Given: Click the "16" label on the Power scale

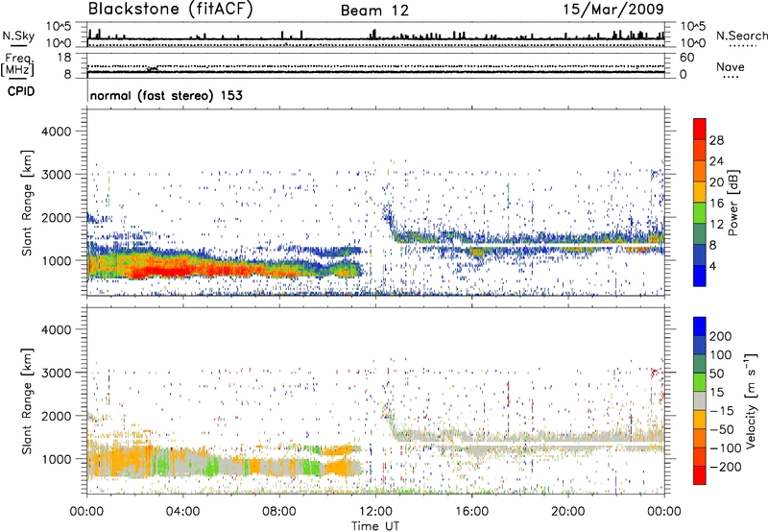Looking at the screenshot, I should tap(716, 204).
